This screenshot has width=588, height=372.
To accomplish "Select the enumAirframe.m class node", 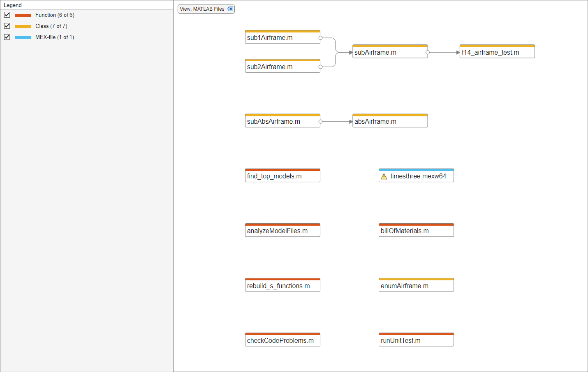I will (x=416, y=286).
